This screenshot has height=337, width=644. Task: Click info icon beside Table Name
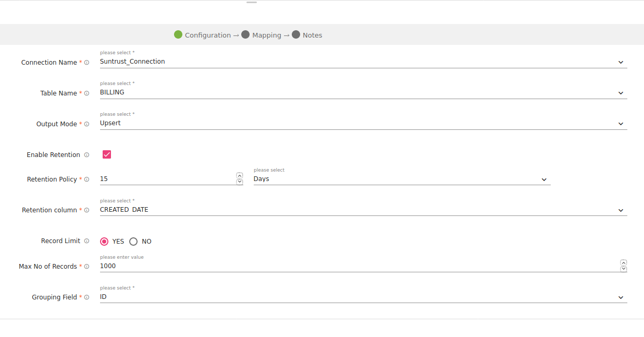[86, 93]
